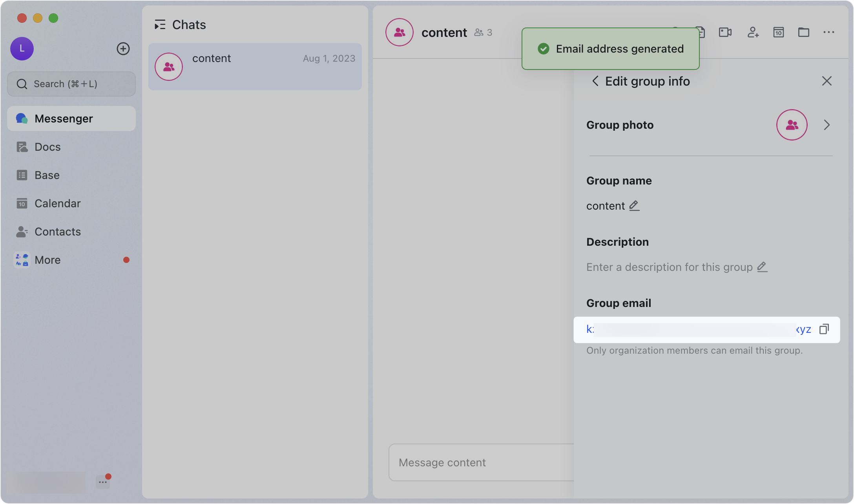
Task: Click the plus icon to create new
Action: [x=123, y=49]
